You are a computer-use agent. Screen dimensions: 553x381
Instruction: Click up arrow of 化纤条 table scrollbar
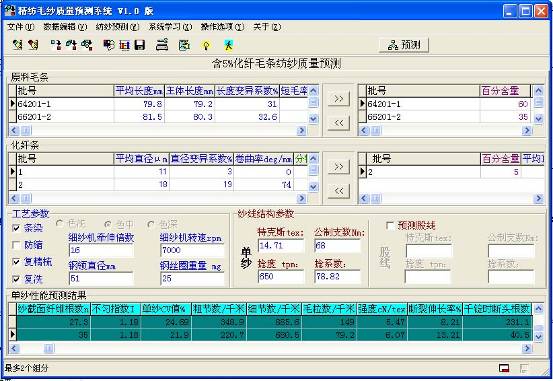(x=314, y=159)
